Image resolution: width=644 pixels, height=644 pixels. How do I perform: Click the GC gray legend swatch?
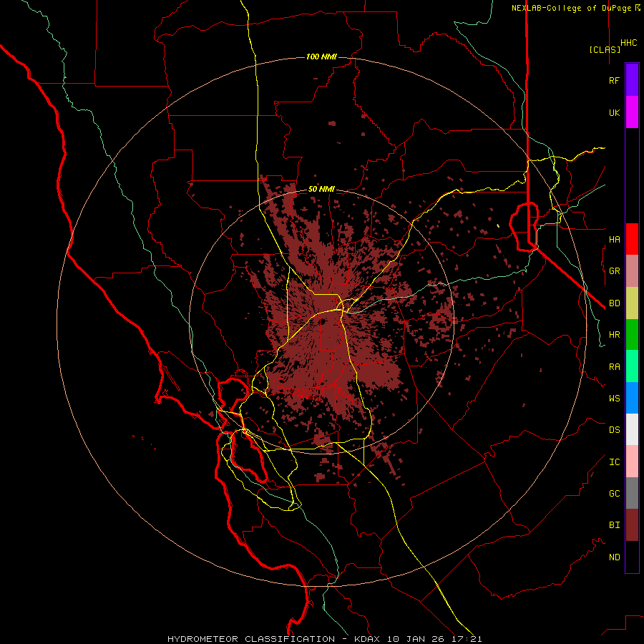(x=632, y=493)
